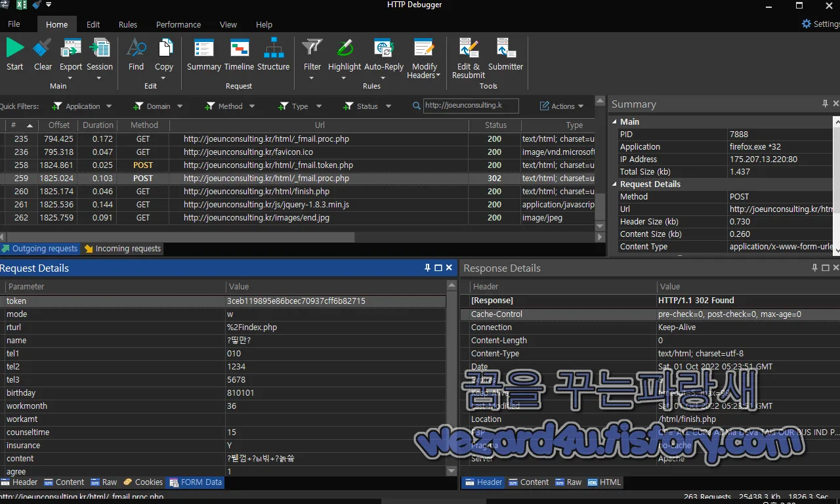Sort request list by Url column
This screenshot has width=840, height=504.
(x=320, y=125)
